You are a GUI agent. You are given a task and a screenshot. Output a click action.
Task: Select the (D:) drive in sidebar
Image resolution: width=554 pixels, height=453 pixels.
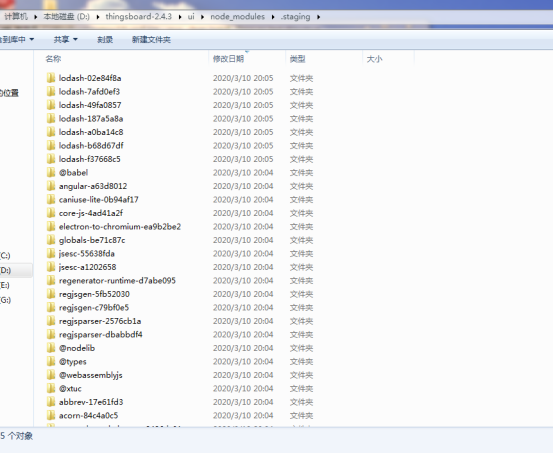tap(5, 270)
